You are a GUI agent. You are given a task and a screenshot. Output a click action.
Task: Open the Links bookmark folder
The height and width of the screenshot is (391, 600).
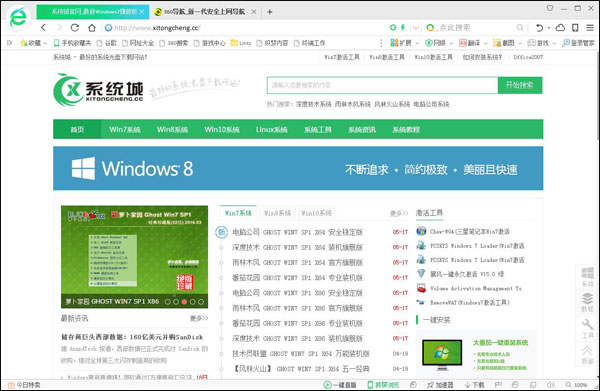tap(241, 43)
